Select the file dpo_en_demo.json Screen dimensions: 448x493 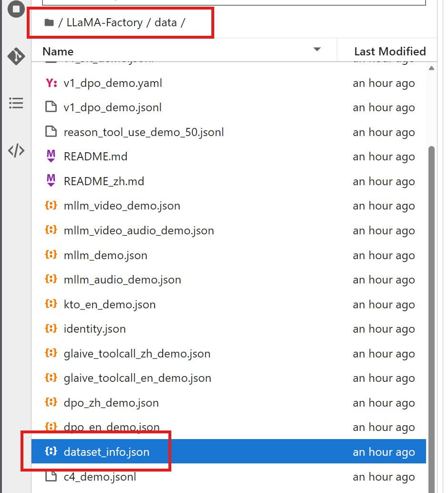229,427
